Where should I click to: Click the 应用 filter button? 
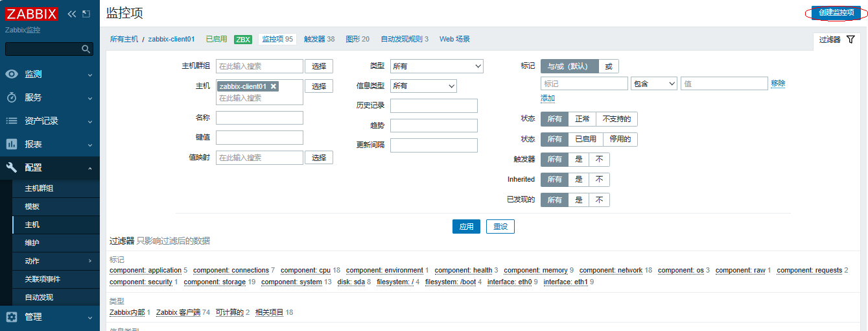(466, 227)
